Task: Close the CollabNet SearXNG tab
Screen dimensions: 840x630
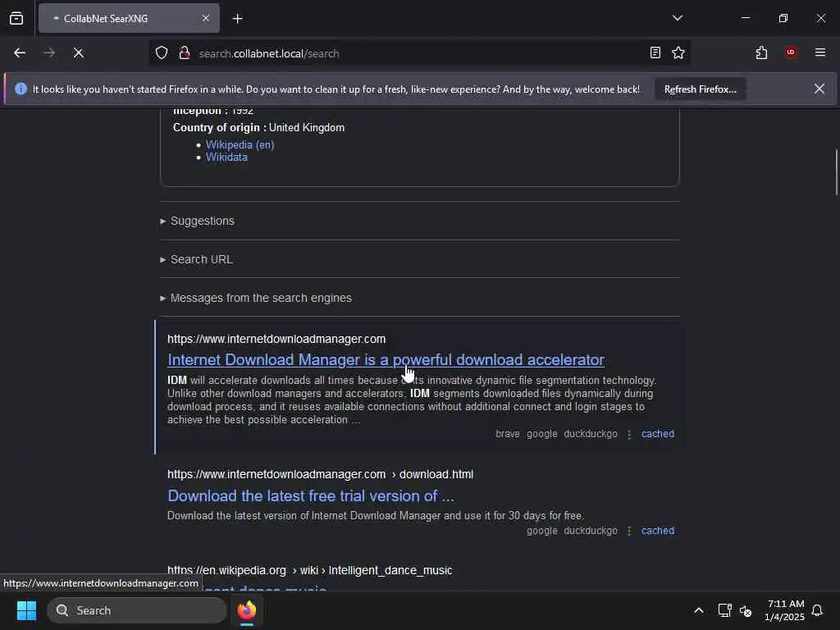Action: point(206,18)
